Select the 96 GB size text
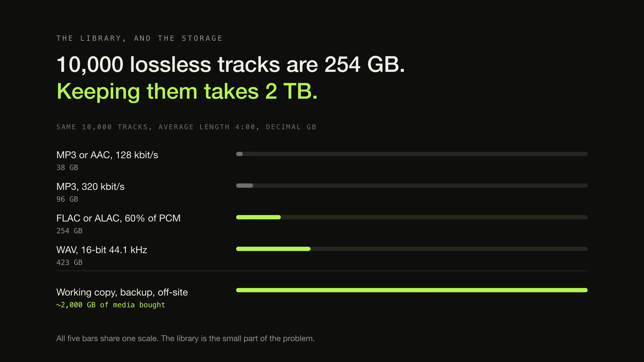 67,199
